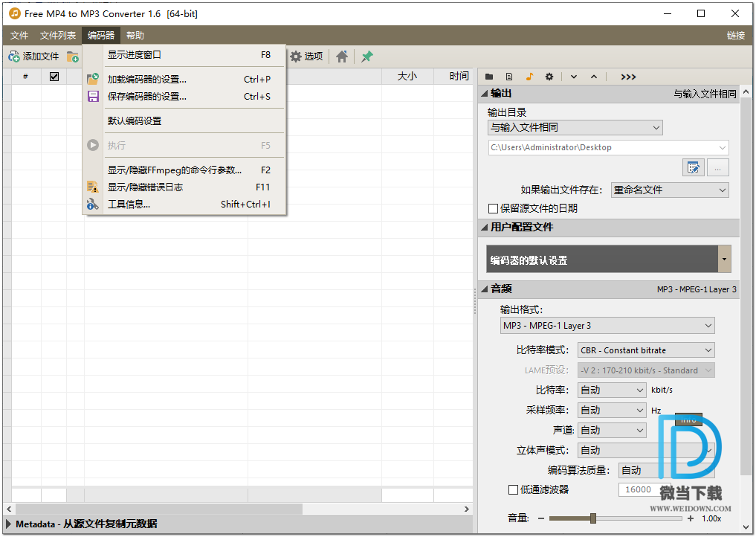This screenshot has width=756, height=537.
Task: Collapse the 输出 section header
Action: [609, 94]
